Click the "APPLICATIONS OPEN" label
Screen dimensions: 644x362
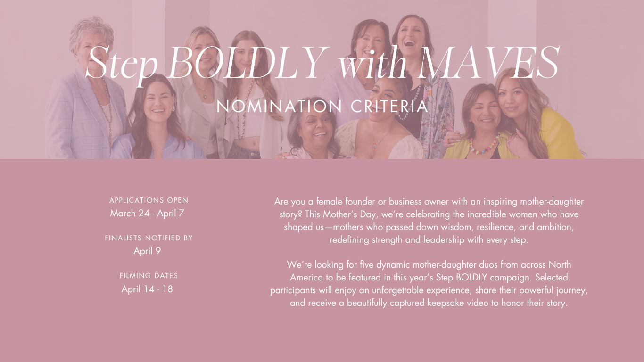pyautogui.click(x=149, y=200)
